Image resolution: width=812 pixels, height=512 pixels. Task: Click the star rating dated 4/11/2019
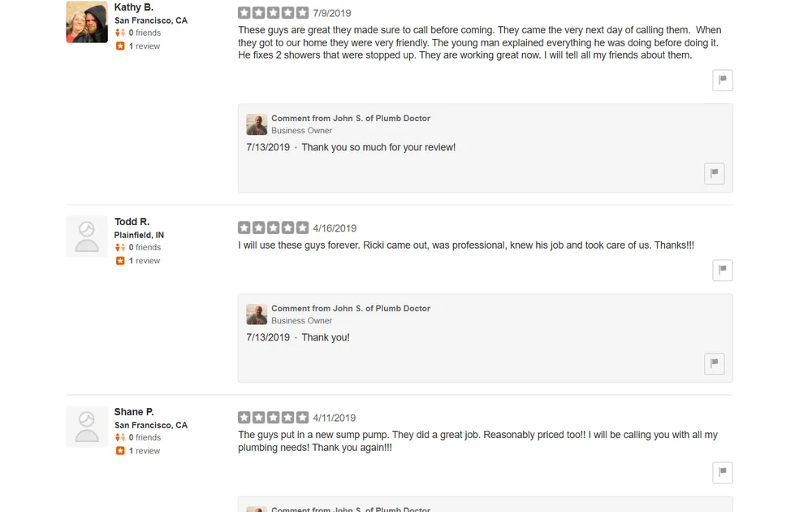click(x=273, y=418)
